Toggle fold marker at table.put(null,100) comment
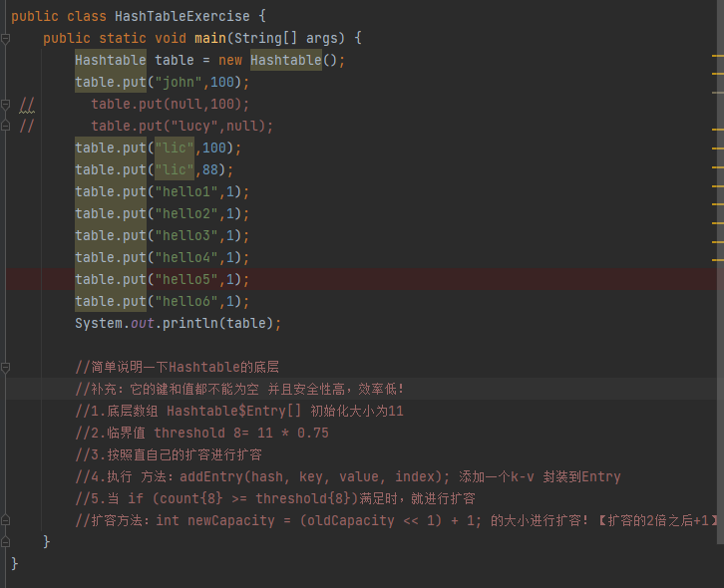Viewport: 724px width, 588px height. tap(6, 105)
